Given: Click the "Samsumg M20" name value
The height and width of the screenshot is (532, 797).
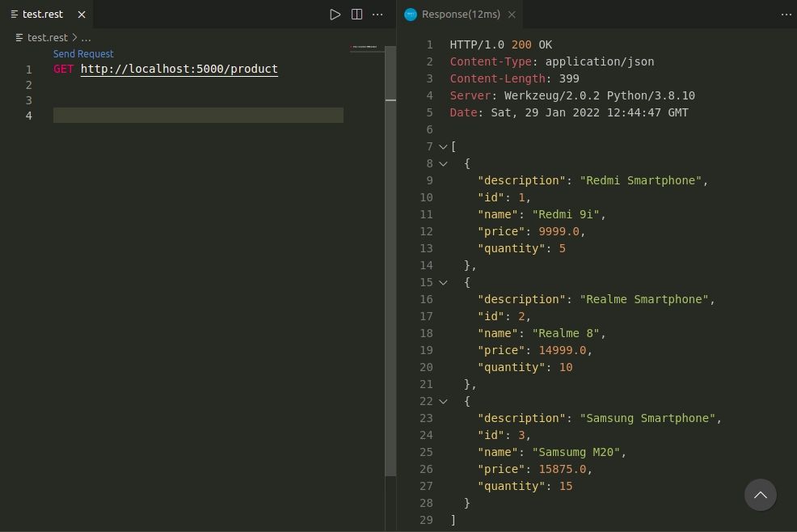Looking at the screenshot, I should tap(576, 452).
